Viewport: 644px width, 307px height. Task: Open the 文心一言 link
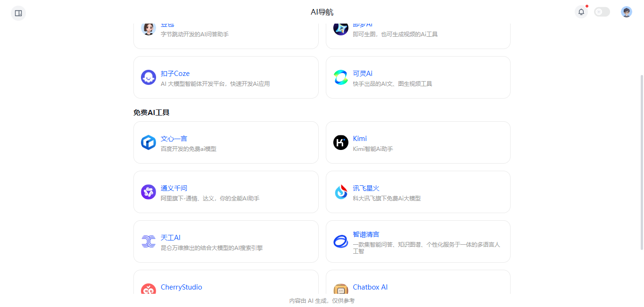tap(174, 139)
